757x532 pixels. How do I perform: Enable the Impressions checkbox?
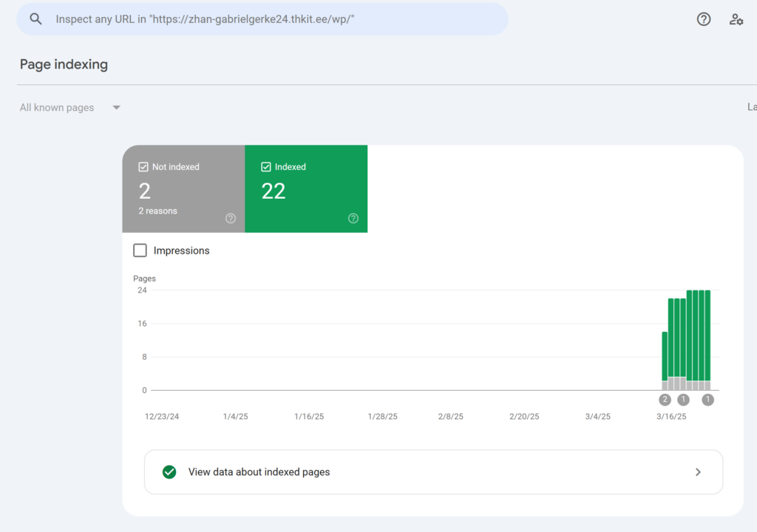tap(140, 250)
